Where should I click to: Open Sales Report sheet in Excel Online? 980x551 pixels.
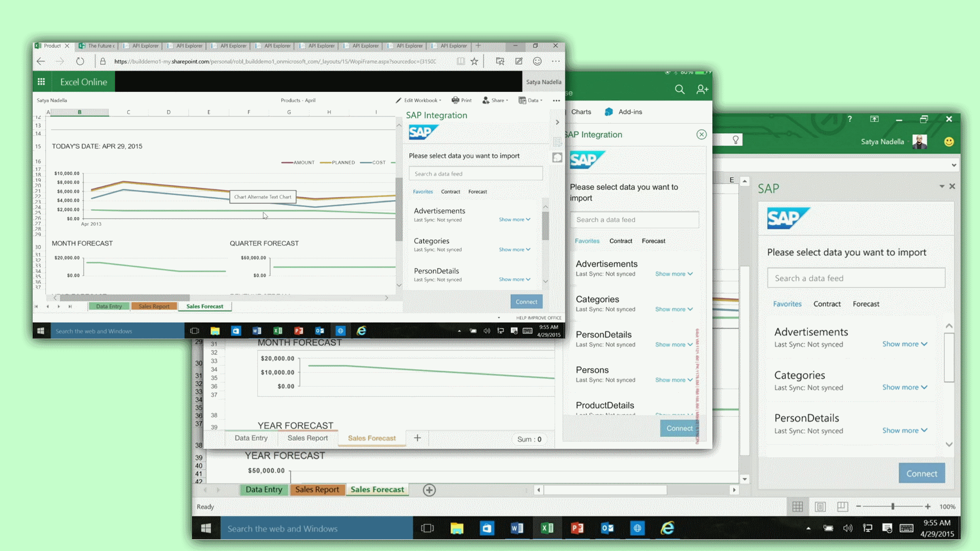tap(154, 306)
